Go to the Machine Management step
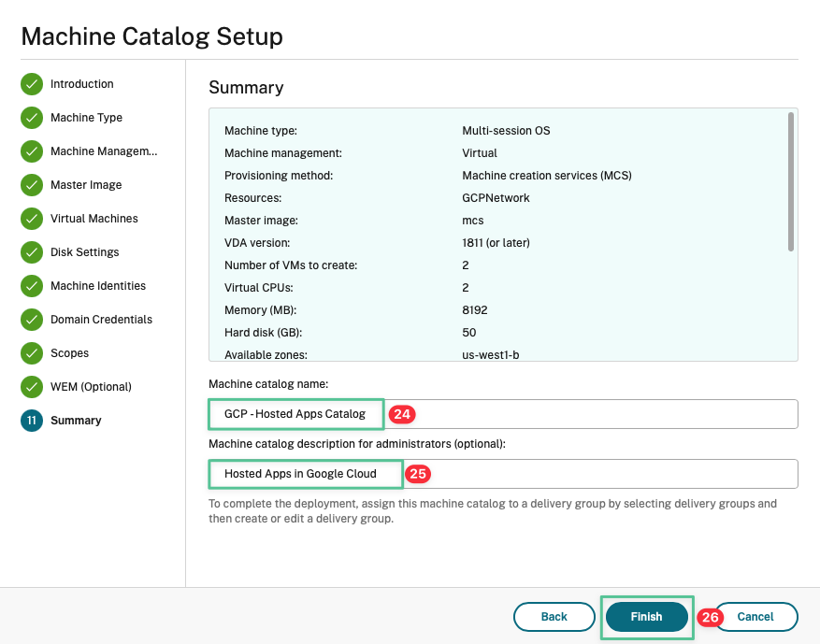 (x=104, y=151)
